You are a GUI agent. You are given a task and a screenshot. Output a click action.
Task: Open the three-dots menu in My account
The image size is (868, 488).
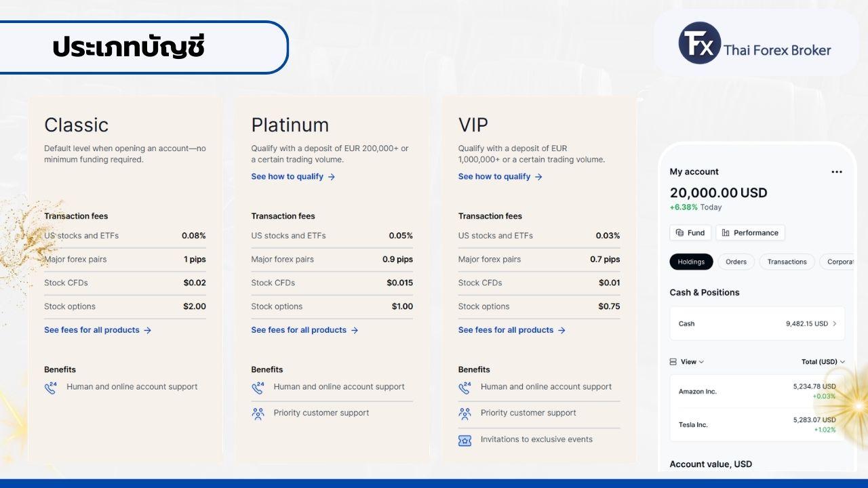coord(836,172)
